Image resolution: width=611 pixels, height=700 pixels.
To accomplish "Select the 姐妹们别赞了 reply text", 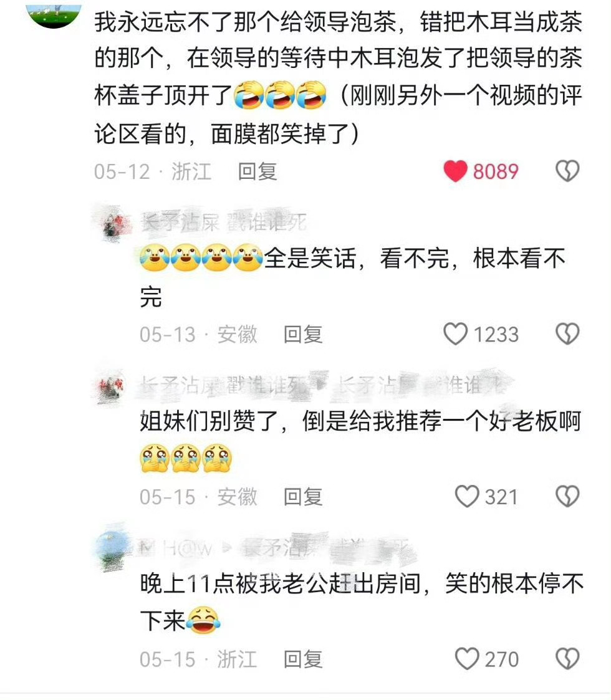I will (361, 439).
